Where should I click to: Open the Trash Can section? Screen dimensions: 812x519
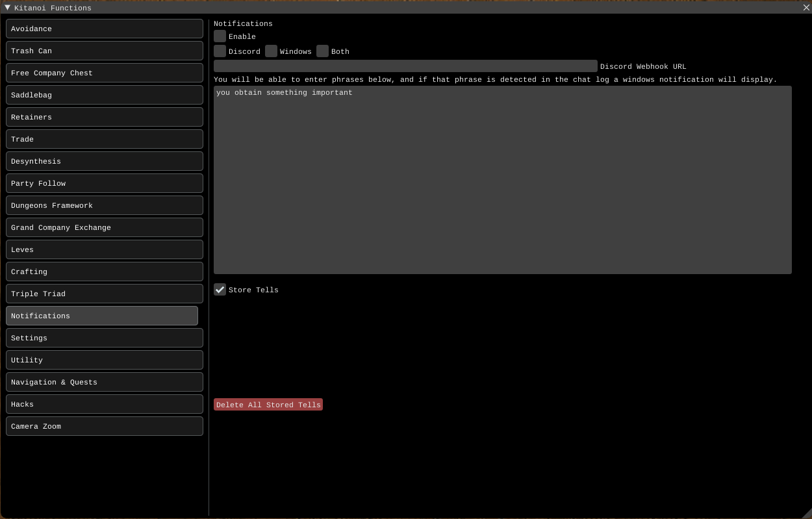(x=105, y=51)
